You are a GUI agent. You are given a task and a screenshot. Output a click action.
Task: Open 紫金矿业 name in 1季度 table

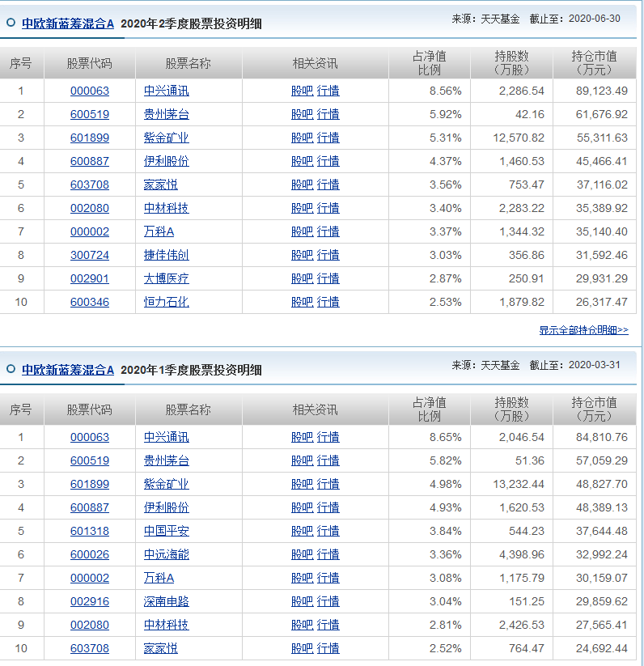[167, 484]
